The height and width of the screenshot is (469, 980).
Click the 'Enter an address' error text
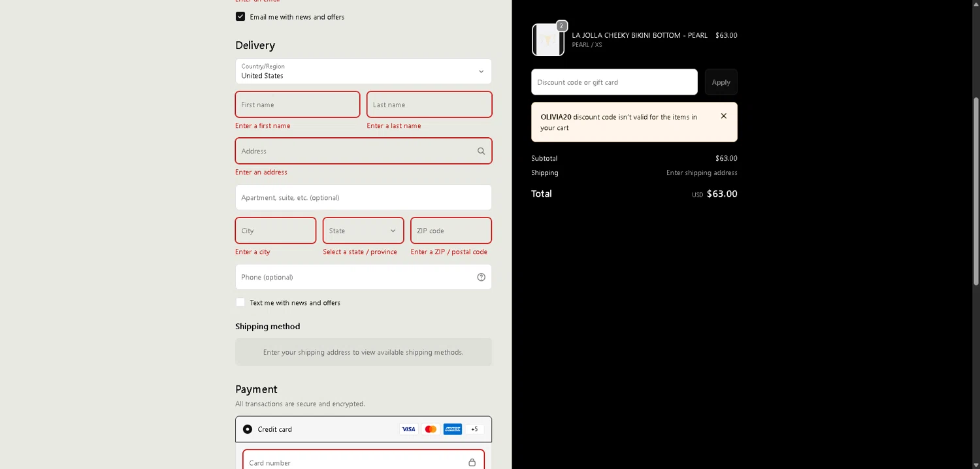tap(261, 172)
